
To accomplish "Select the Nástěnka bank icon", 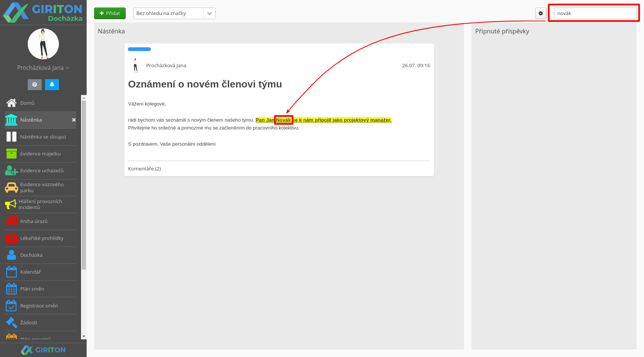I will point(11,120).
